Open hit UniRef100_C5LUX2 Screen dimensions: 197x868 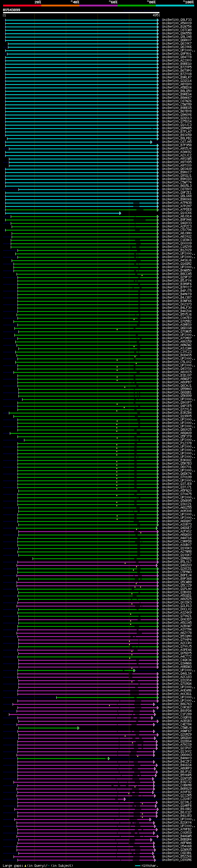(177, 362)
